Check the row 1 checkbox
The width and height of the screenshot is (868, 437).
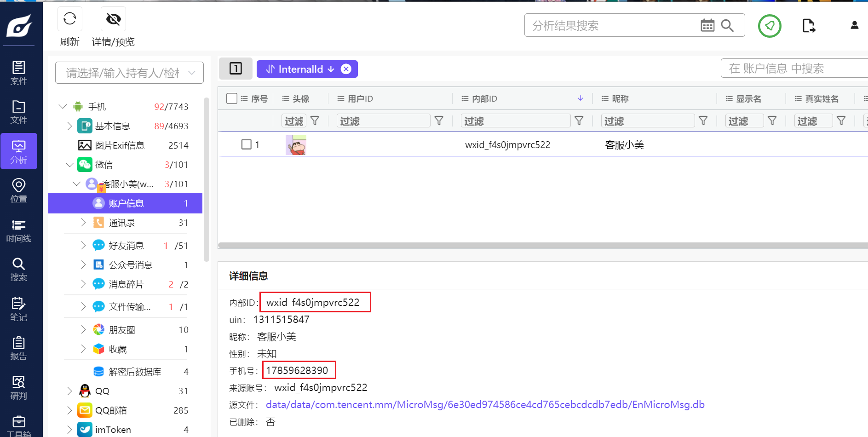pyautogui.click(x=247, y=144)
